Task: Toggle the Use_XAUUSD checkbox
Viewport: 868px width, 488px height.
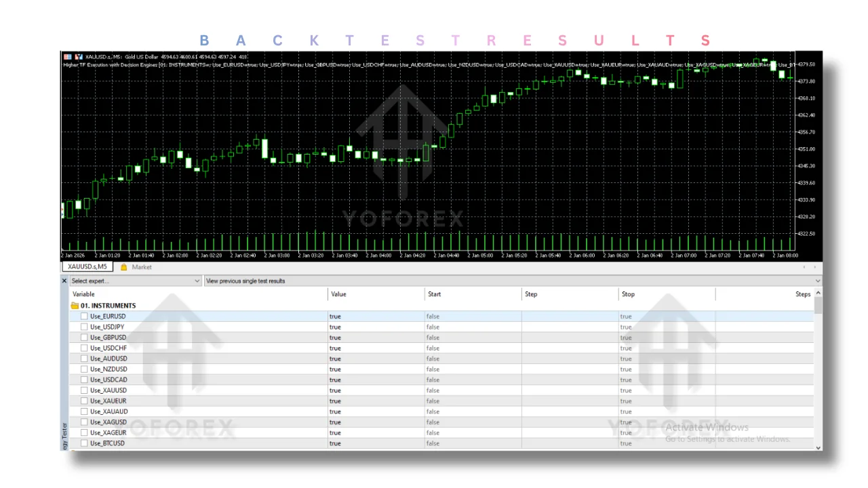Action: (x=84, y=390)
